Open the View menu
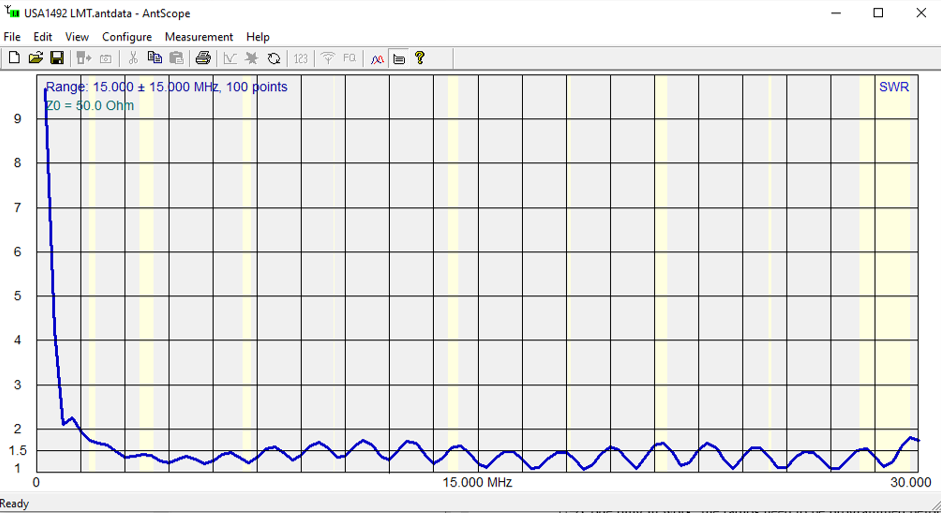 [x=77, y=37]
